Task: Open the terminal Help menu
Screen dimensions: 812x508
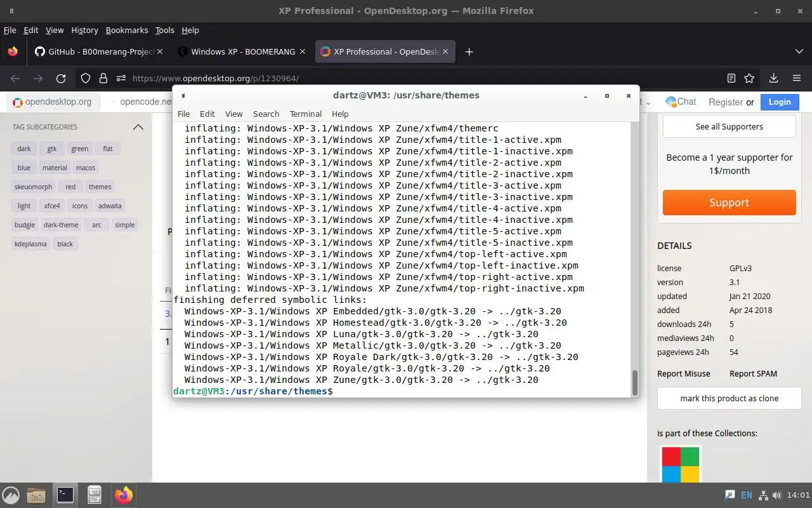Action: (340, 114)
